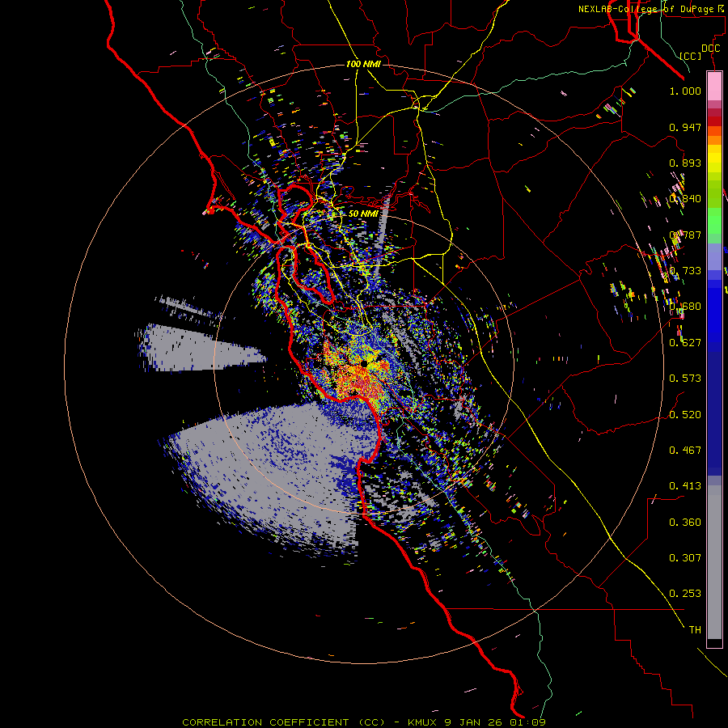
Task: Click the 0.253 color scale value
Action: click(x=685, y=594)
